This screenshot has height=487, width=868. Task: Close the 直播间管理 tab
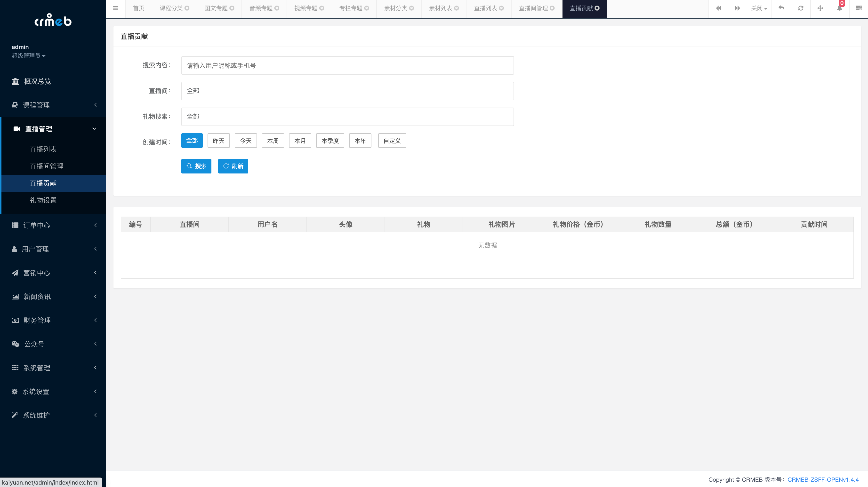(552, 8)
